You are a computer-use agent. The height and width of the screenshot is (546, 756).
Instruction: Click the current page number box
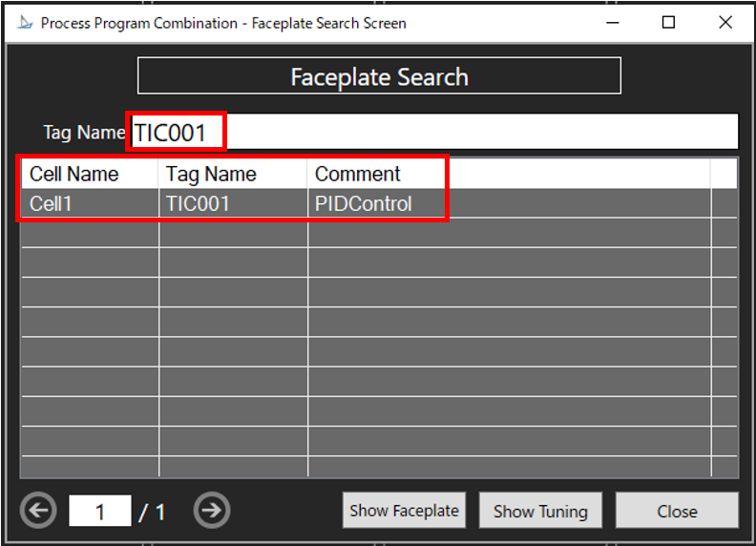99,512
